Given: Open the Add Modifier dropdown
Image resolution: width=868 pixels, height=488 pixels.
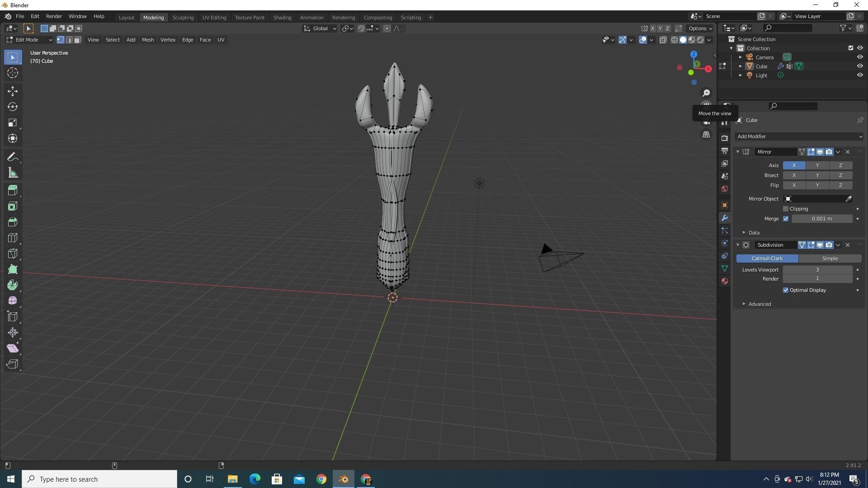Looking at the screenshot, I should tap(798, 136).
